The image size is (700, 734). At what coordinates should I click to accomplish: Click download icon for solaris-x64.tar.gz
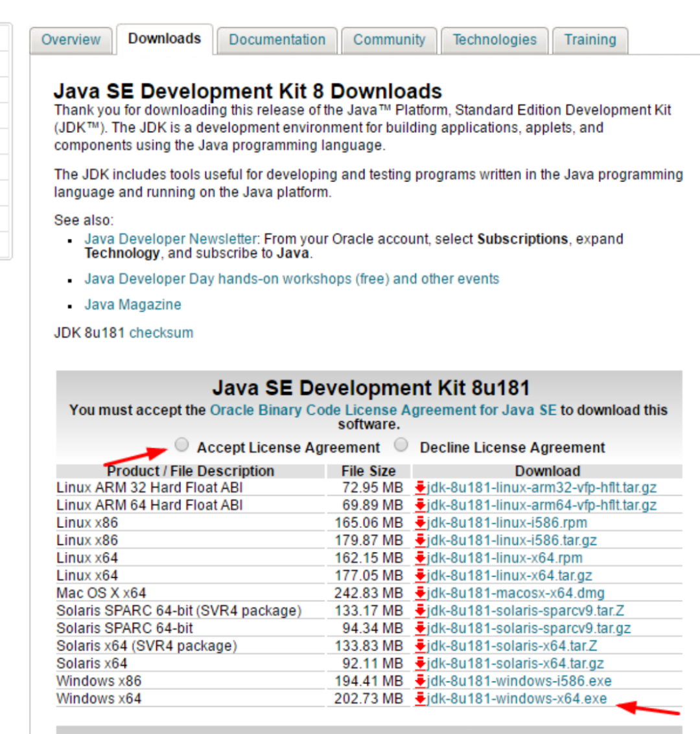[420, 663]
